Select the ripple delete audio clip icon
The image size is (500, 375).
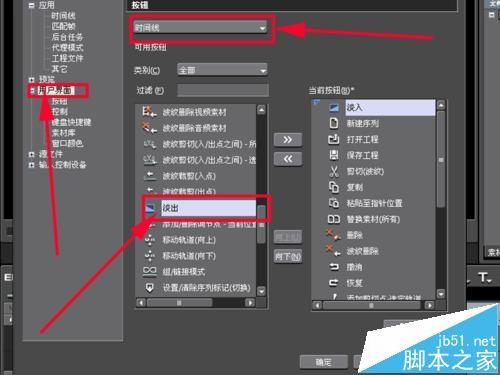(x=149, y=128)
